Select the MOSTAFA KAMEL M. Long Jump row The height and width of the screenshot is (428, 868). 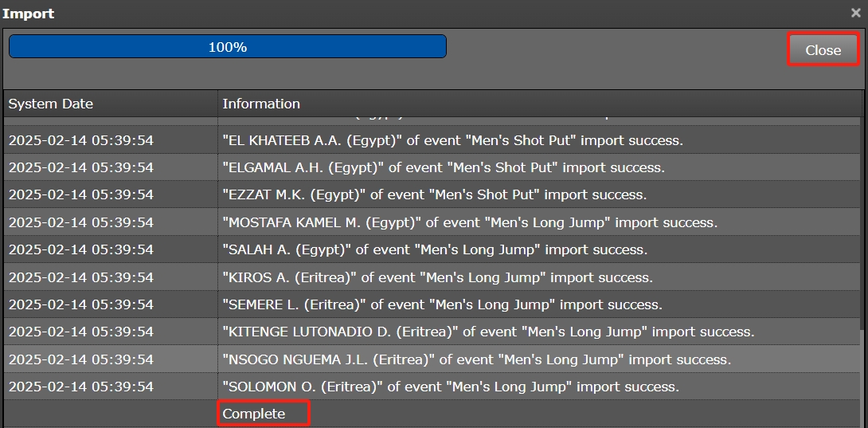tap(470, 222)
